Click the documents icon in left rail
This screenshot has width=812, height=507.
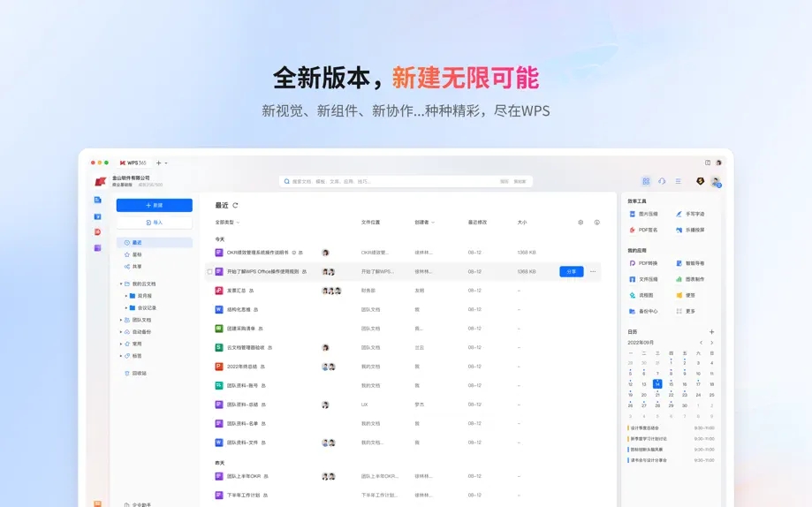(x=97, y=200)
